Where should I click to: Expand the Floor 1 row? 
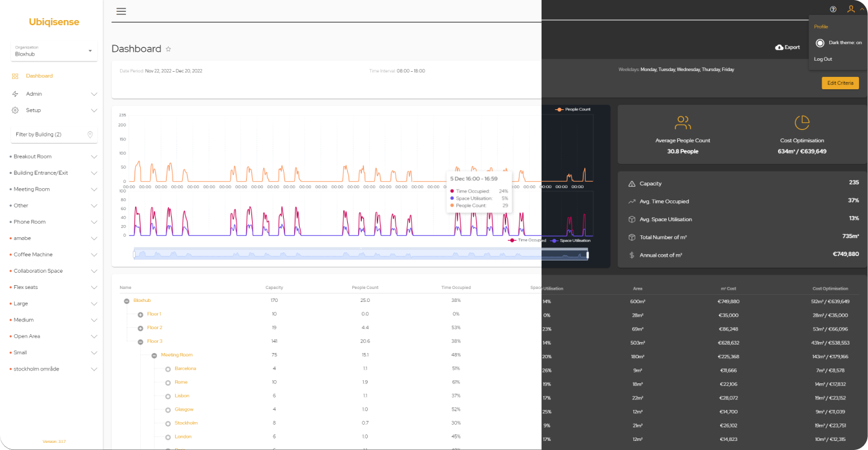(140, 314)
